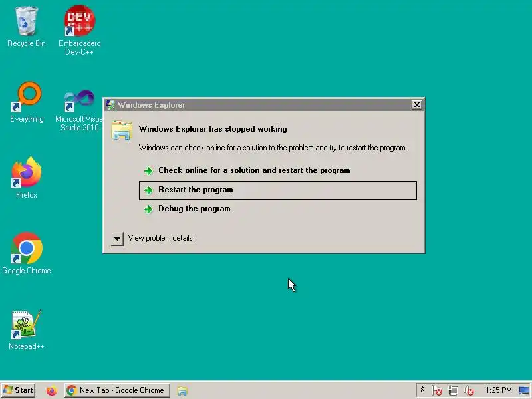Screen dimensions: 532x399
Task: Click the network status tray icon
Action: pos(453,390)
